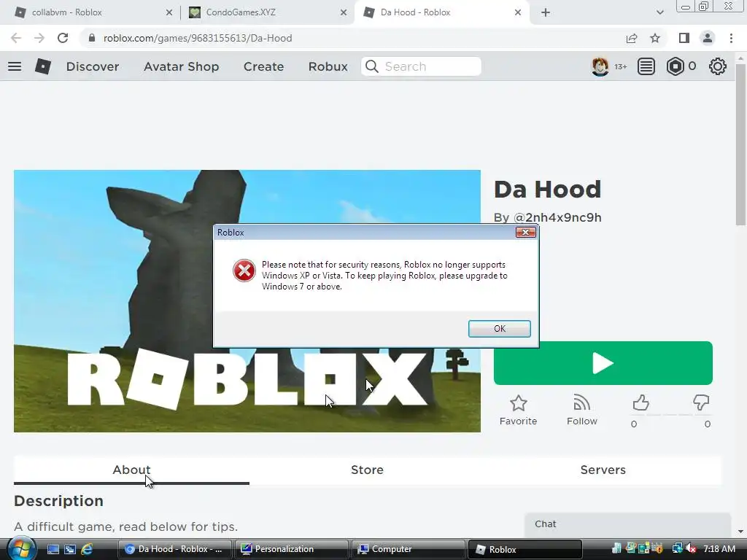Click Switch between windows quick launch icon
This screenshot has width=747, height=560.
click(x=70, y=549)
